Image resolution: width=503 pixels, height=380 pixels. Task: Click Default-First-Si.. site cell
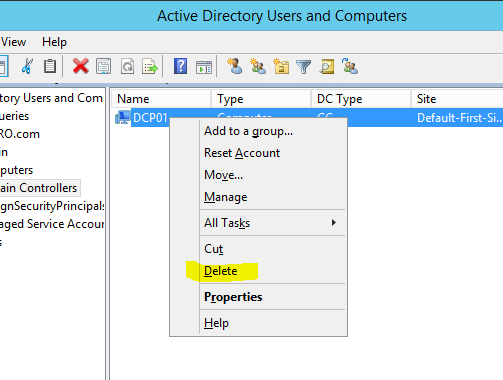click(x=459, y=118)
